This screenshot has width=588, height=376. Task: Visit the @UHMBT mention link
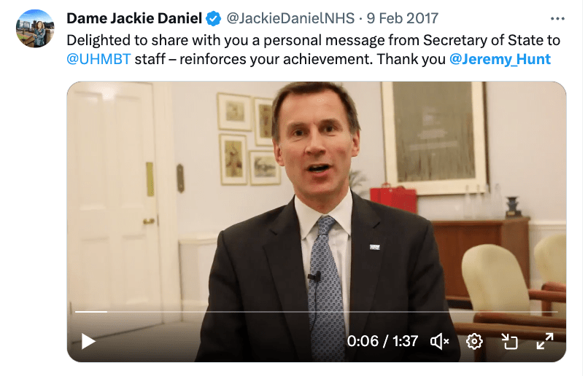pos(98,58)
